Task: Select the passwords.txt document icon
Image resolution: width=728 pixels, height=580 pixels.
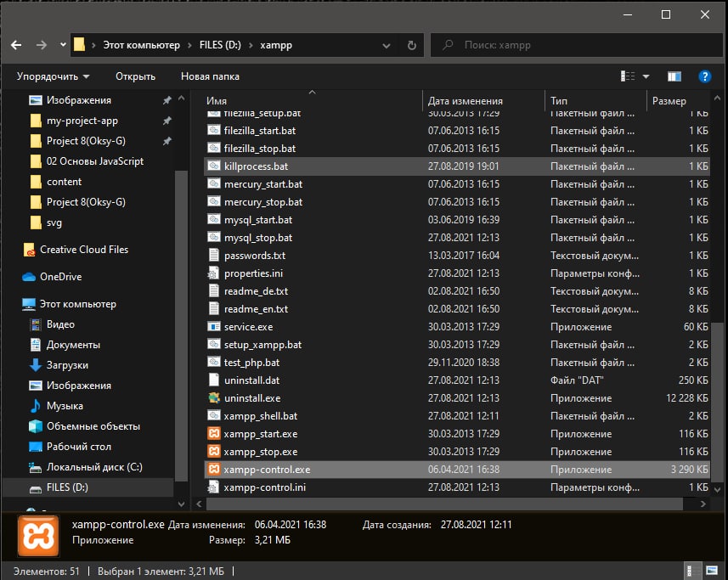Action: tap(213, 256)
